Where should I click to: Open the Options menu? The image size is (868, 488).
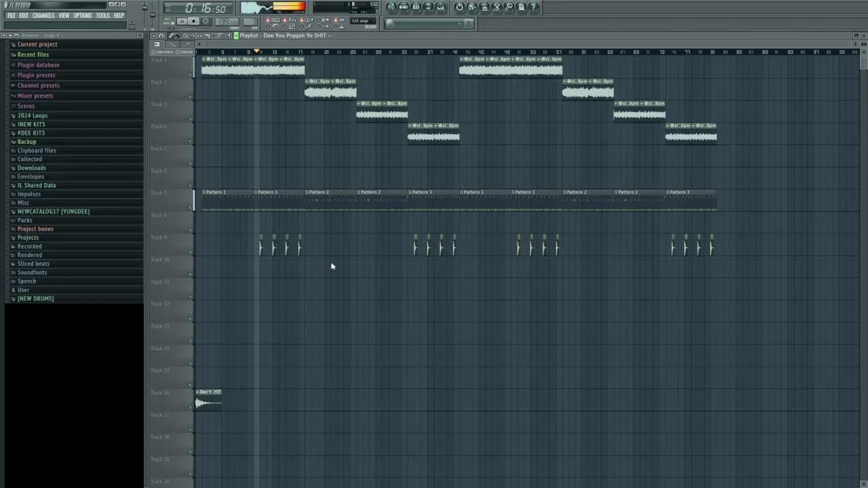(83, 16)
